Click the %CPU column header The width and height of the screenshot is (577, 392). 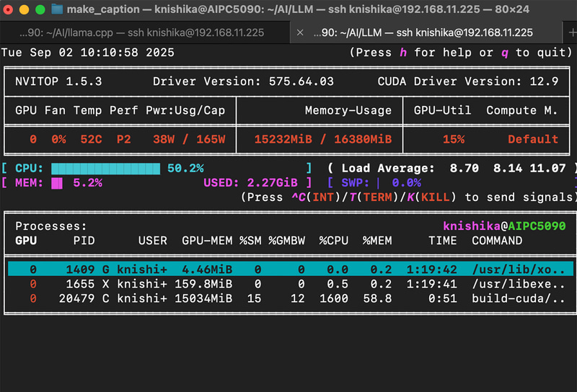333,241
